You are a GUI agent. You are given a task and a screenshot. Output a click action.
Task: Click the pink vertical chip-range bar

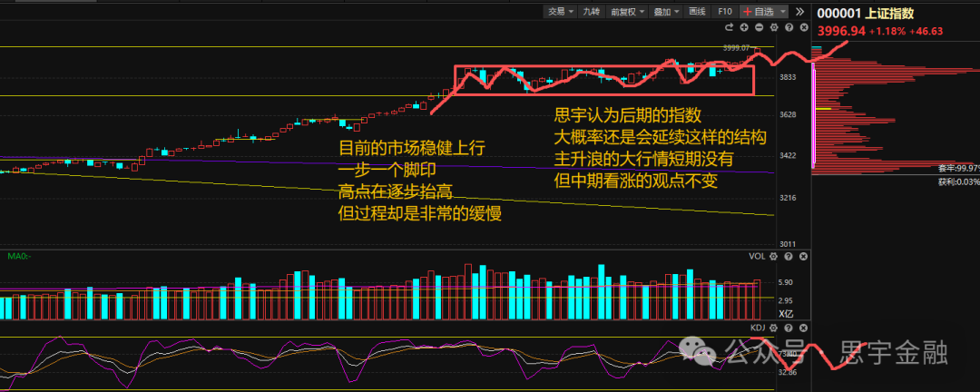click(x=814, y=115)
